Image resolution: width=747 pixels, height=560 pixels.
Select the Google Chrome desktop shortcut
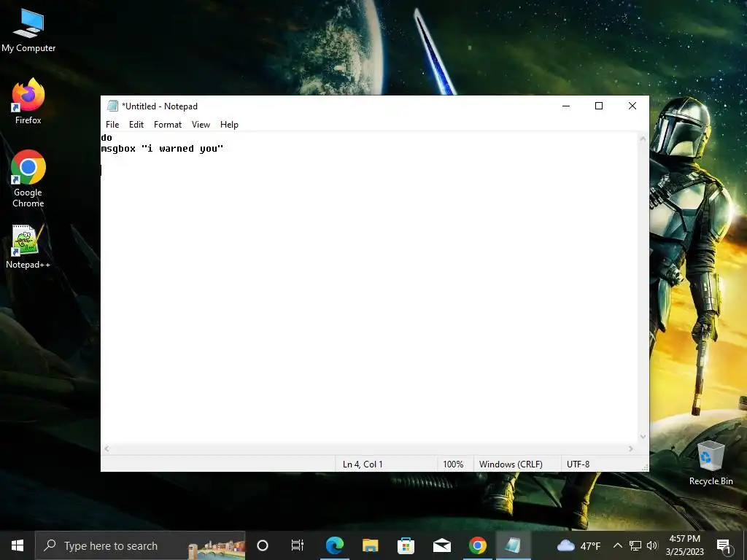[28, 179]
